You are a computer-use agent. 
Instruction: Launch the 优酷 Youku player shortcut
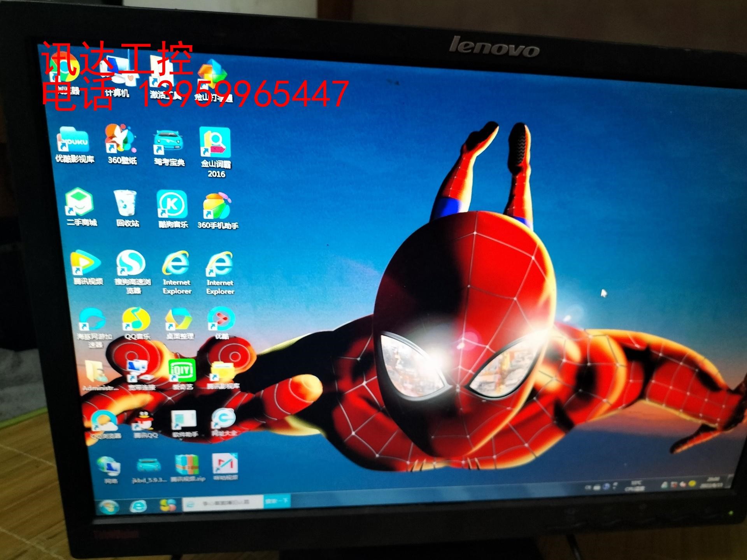pyautogui.click(x=222, y=323)
